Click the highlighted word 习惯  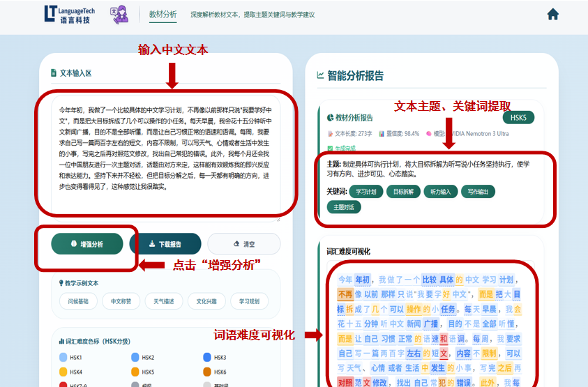(388, 339)
